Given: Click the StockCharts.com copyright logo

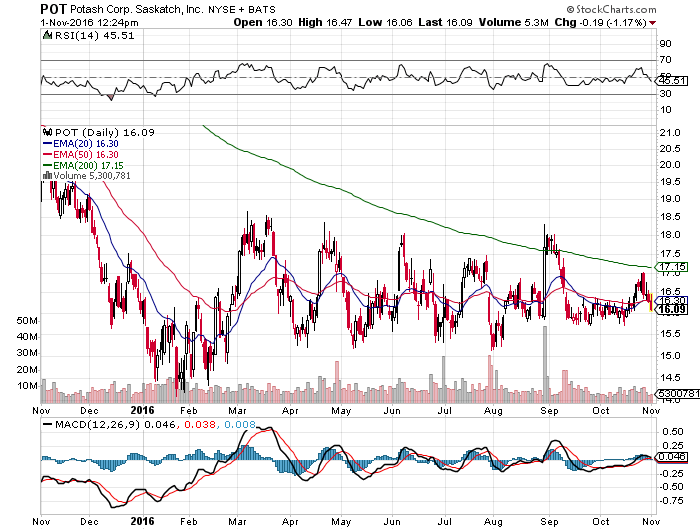Looking at the screenshot, I should click(x=611, y=9).
